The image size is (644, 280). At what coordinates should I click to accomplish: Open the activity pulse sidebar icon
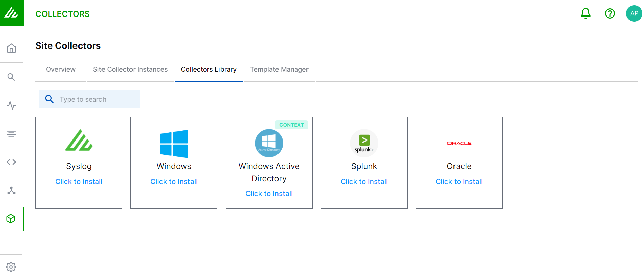[11, 105]
